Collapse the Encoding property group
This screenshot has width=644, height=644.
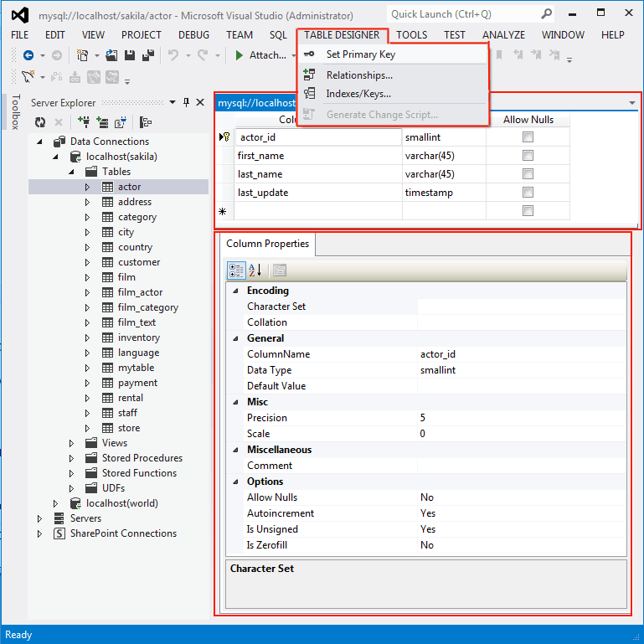point(236,291)
